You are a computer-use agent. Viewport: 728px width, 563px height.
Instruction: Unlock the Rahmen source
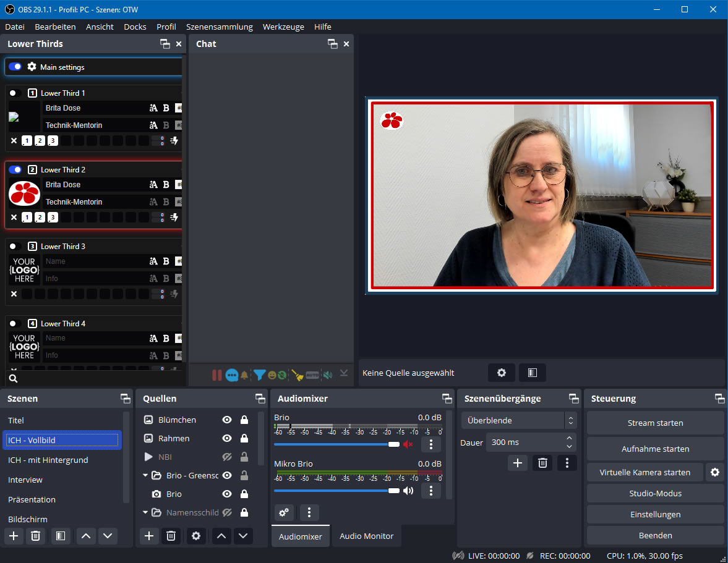pyautogui.click(x=244, y=438)
